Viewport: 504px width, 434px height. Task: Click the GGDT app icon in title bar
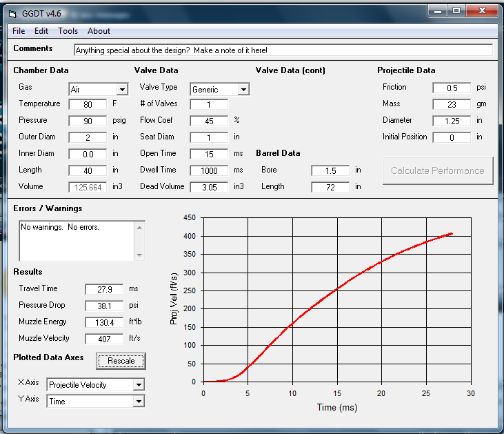click(12, 13)
